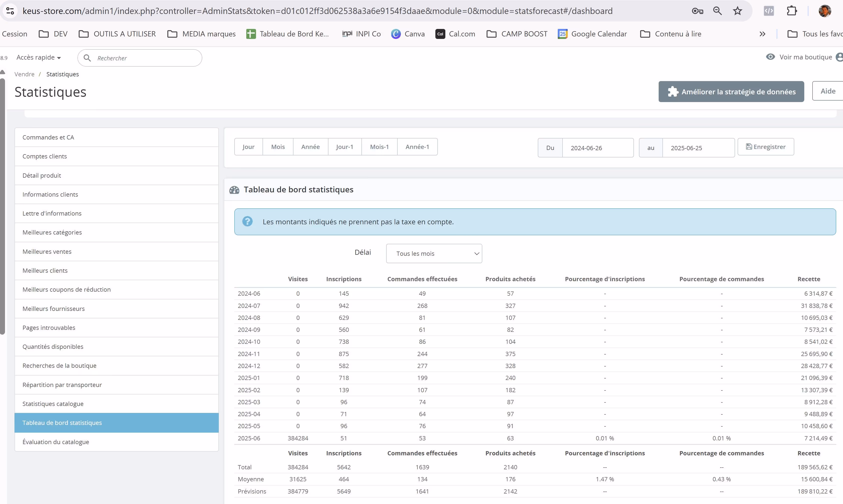
Task: Click the eye icon Voir ma boutique
Action: point(770,57)
